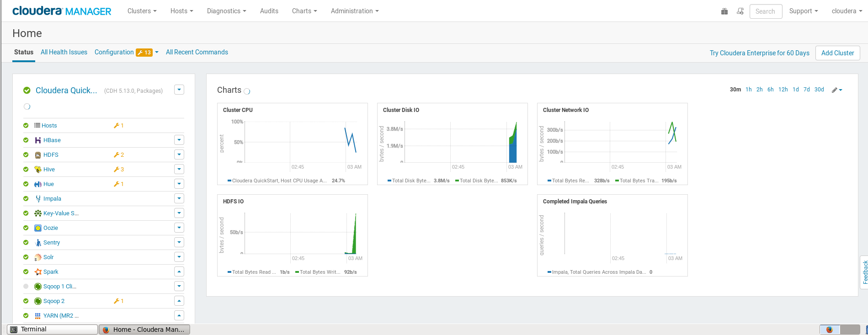Switch to All Health Issues tab
The image size is (868, 335).
(x=64, y=52)
